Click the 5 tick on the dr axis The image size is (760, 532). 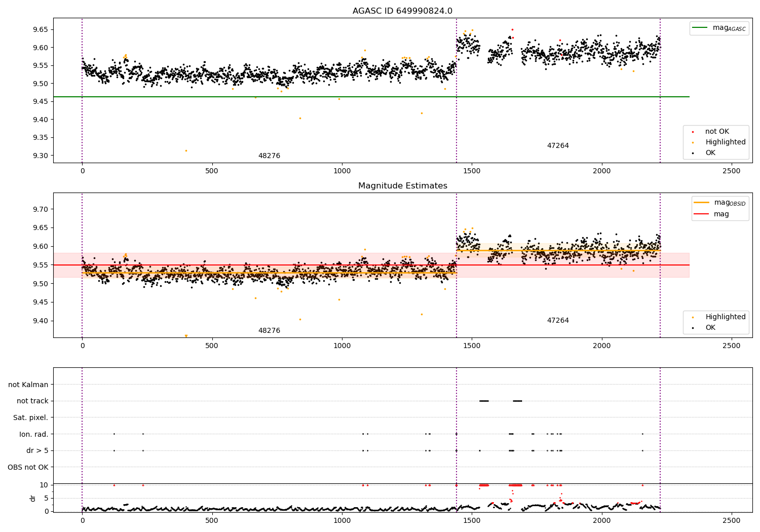pos(46,499)
